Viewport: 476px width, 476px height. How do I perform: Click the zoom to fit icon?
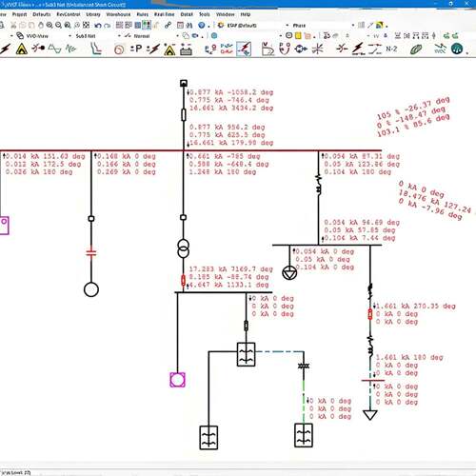click(86, 25)
